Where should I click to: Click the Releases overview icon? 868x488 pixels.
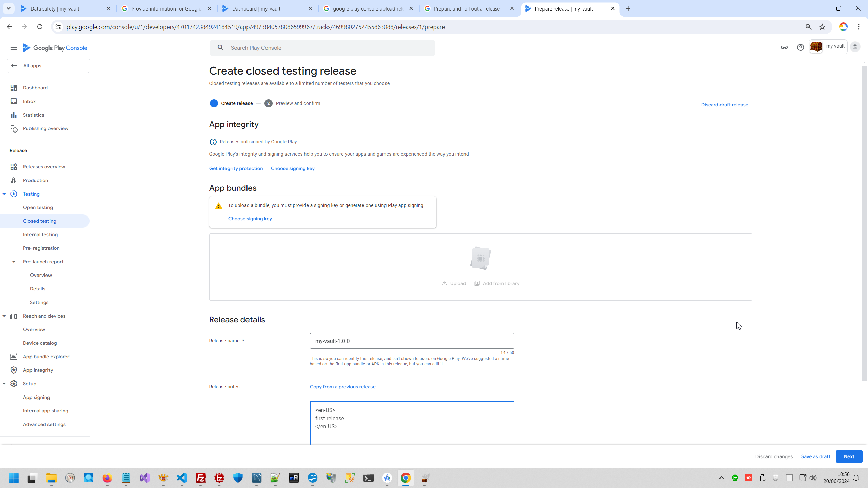[x=14, y=167]
